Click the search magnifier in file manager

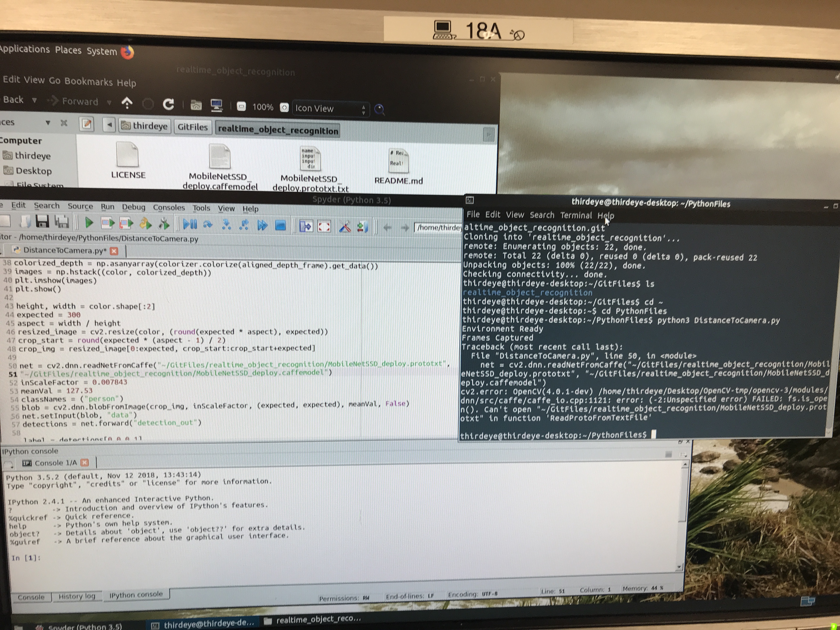pyautogui.click(x=379, y=110)
